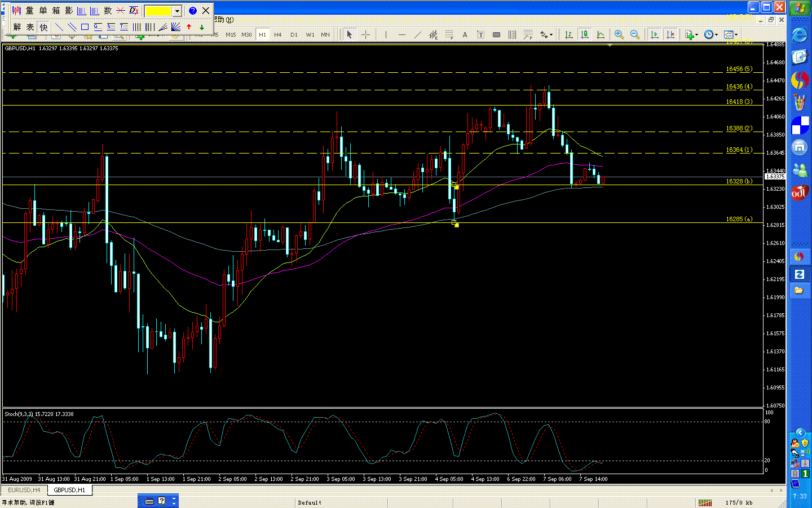
Task: Click the 箱 button in the floating toolbar
Action: point(56,11)
